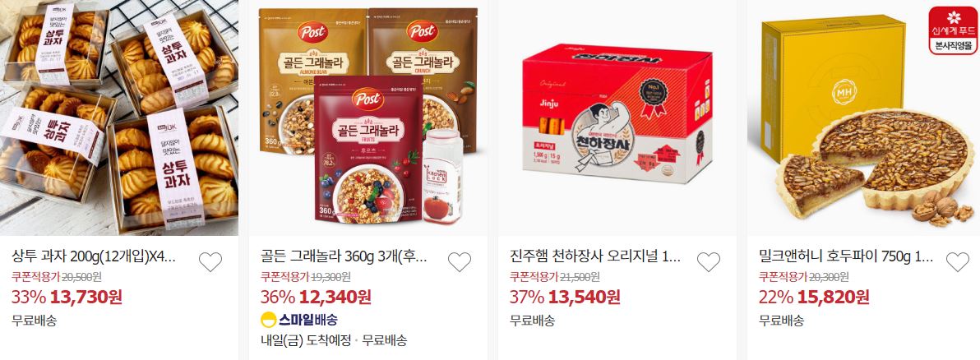Click the 신세계푸드 본사직영몰 badge icon
This screenshot has height=360, width=980.
[x=953, y=30]
